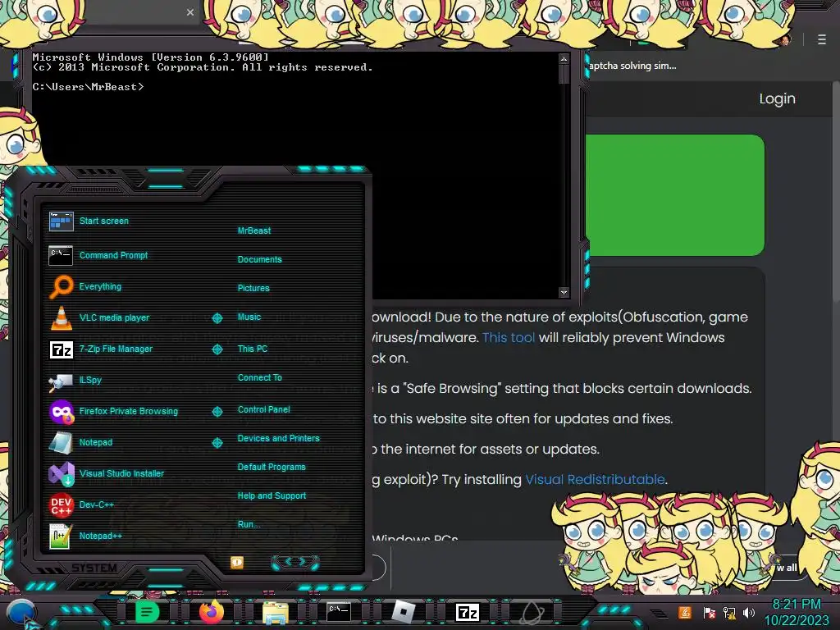
Task: Select the "aptcha solving sim..." bookmark
Action: (632, 66)
